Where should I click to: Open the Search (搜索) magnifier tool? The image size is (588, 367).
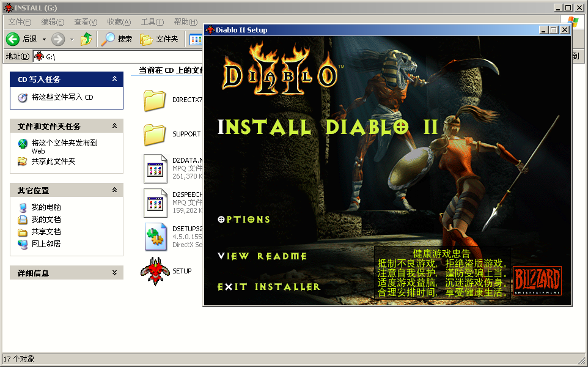coord(108,39)
